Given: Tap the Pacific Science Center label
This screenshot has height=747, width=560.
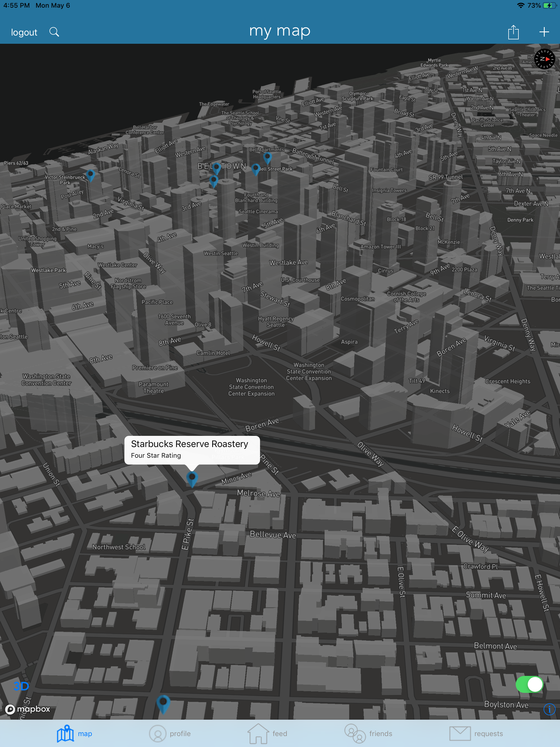Looking at the screenshot, I should click(x=487, y=122).
